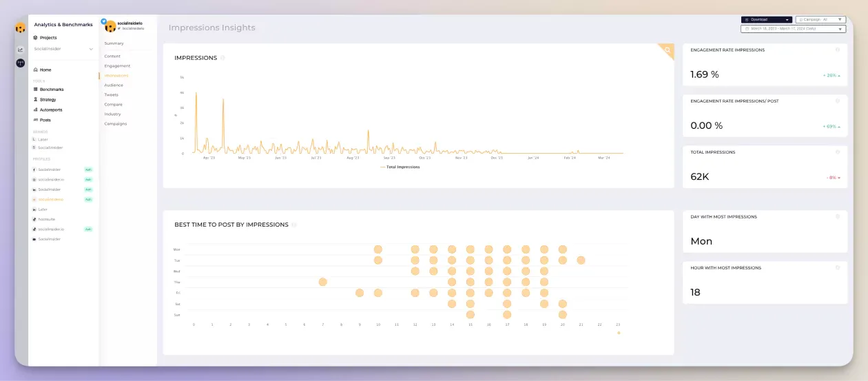Screen dimensions: 868x381
Task: Select the Later profile under Profiles
Action: pos(40,209)
